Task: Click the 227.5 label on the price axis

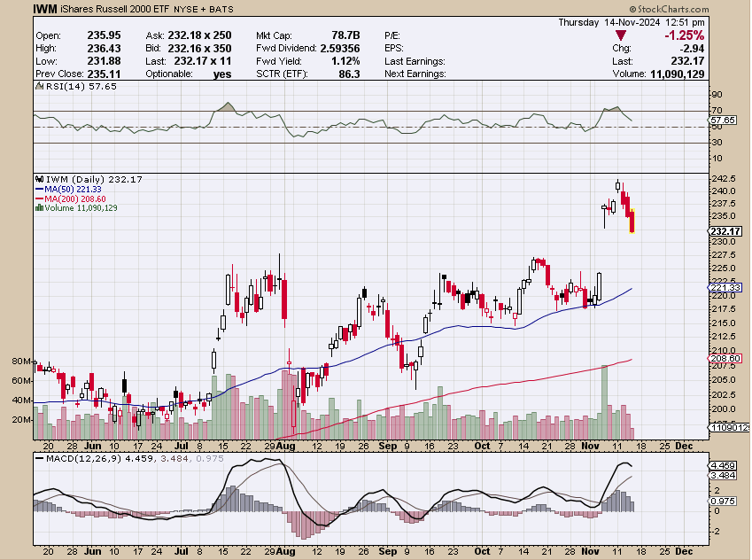Action: click(x=724, y=255)
